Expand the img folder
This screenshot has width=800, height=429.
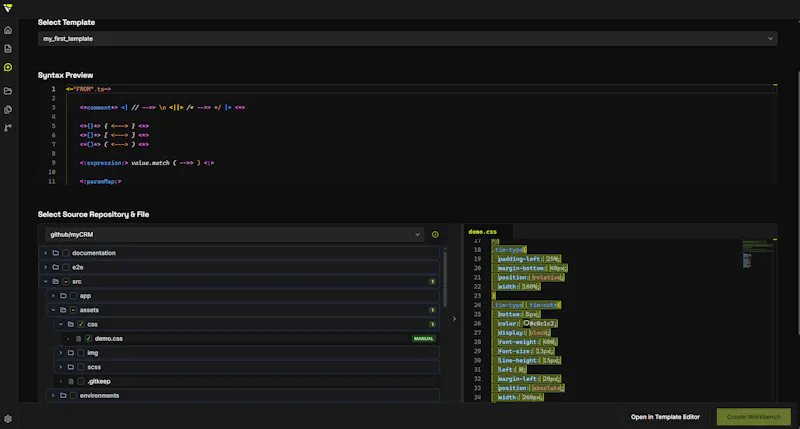coord(61,353)
